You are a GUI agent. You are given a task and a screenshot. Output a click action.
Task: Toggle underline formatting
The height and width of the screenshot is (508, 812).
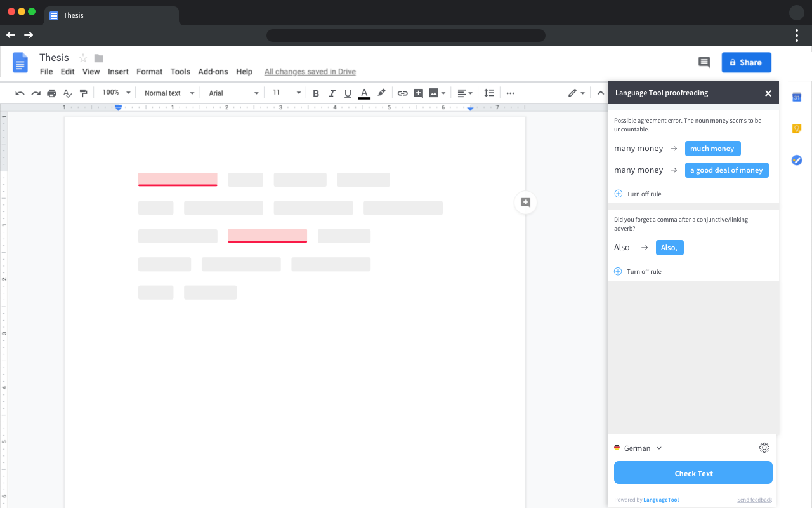click(x=348, y=93)
